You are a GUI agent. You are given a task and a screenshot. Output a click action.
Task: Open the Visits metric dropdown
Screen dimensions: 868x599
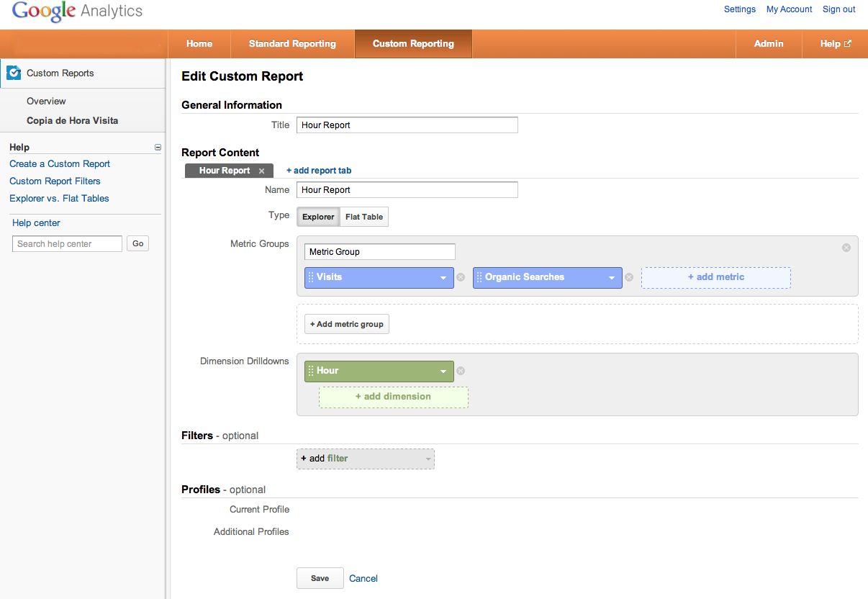pyautogui.click(x=443, y=278)
